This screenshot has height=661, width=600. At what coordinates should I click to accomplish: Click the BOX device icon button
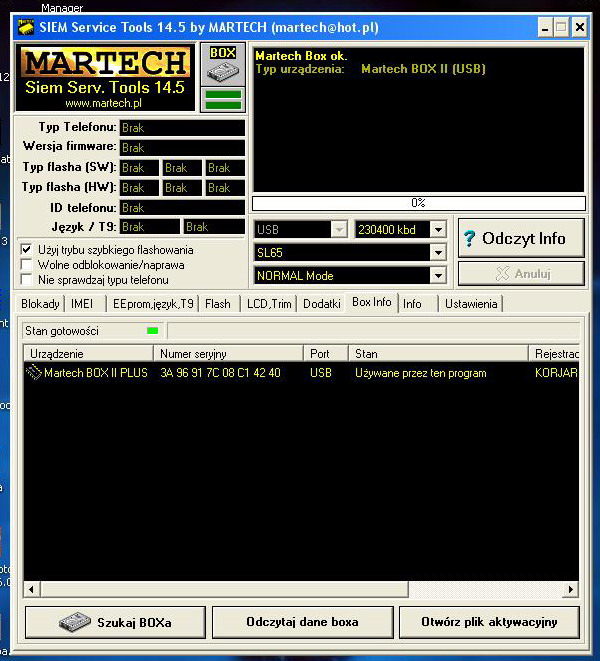223,64
